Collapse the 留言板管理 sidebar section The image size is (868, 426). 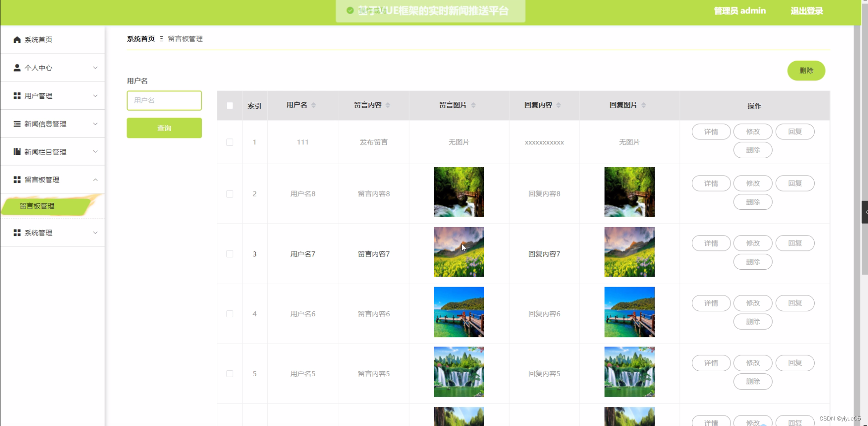(95, 179)
